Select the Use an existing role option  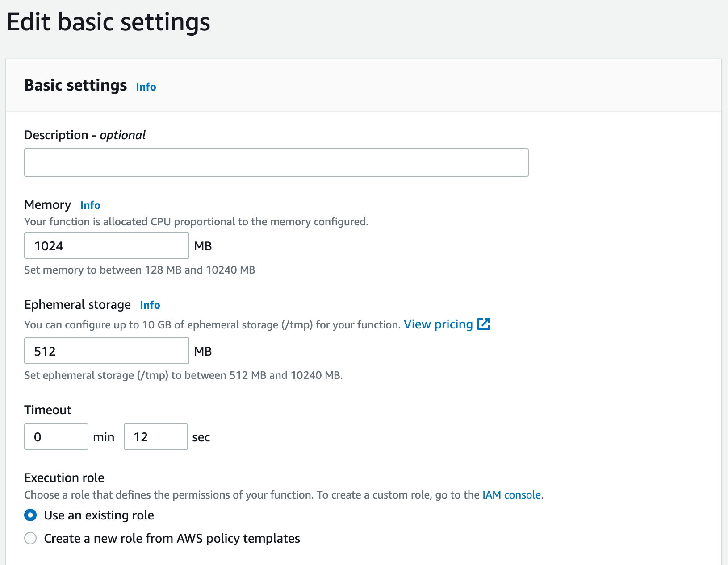(x=30, y=515)
